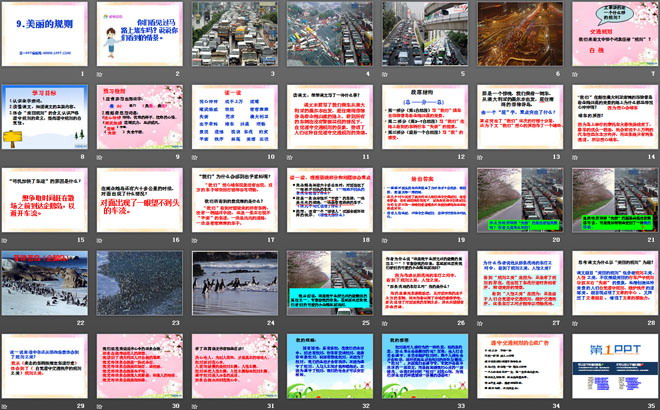660x410 pixels.
Task: Click the animation star icon under slide 7
Action: (575, 74)
